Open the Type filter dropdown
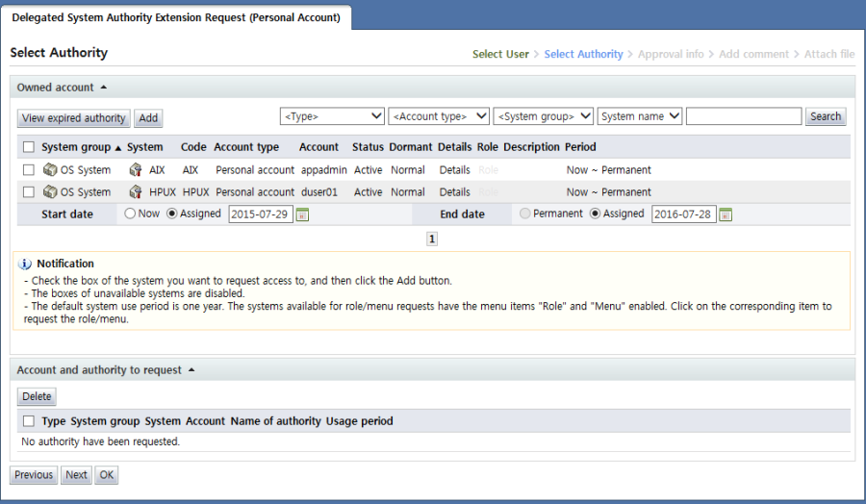The height and width of the screenshot is (504, 866). tap(332, 116)
